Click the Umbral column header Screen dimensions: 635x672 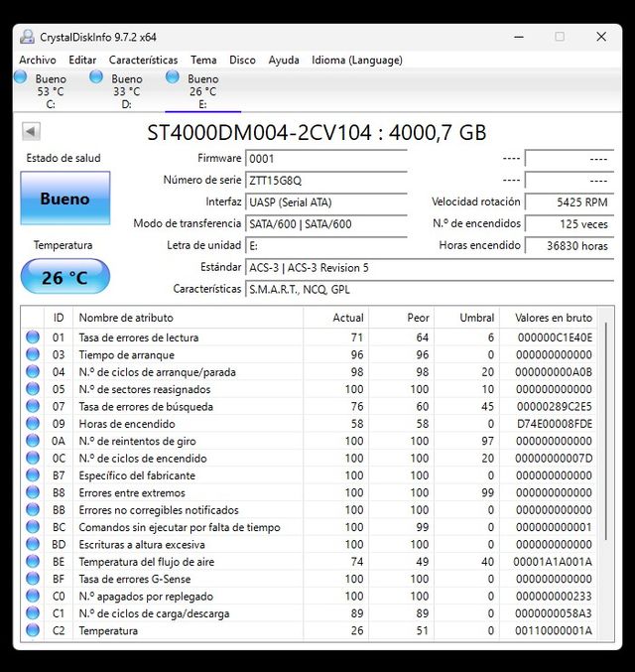point(467,318)
